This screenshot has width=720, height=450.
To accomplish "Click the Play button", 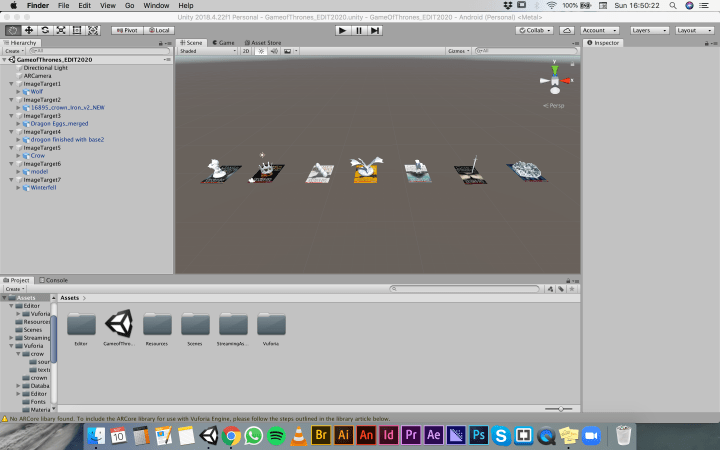I will [x=342, y=30].
